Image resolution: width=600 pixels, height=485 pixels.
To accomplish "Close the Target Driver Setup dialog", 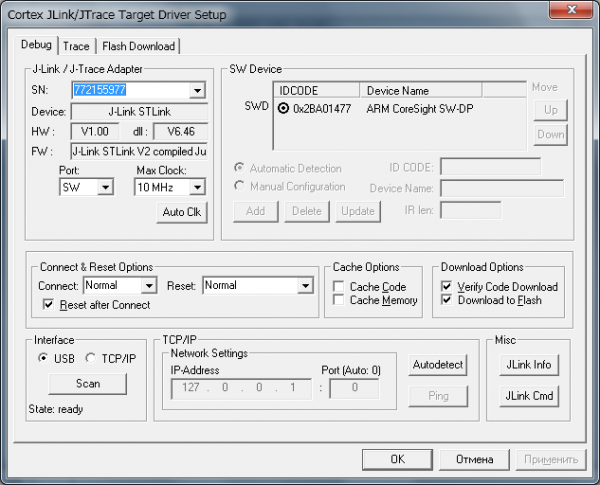I will (572, 15).
